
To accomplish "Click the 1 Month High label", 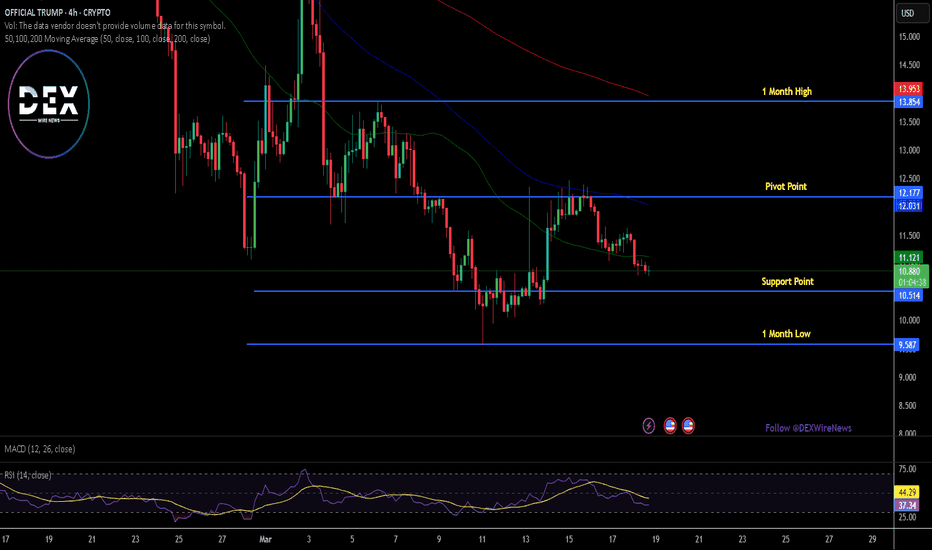I will tap(787, 91).
